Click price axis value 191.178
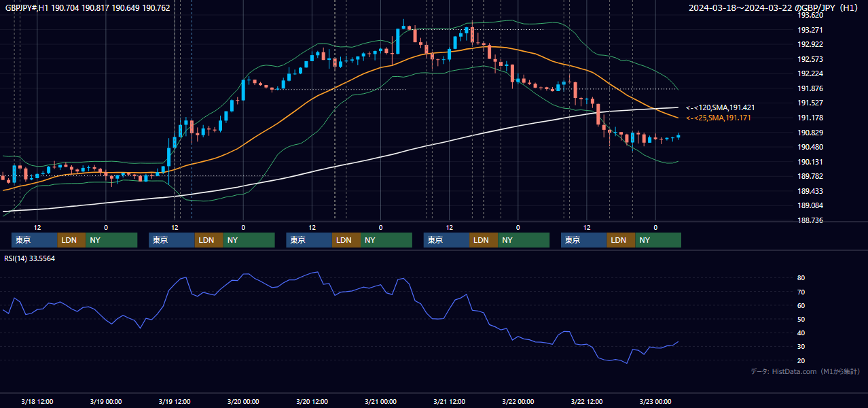This screenshot has width=868, height=408. tap(810, 118)
